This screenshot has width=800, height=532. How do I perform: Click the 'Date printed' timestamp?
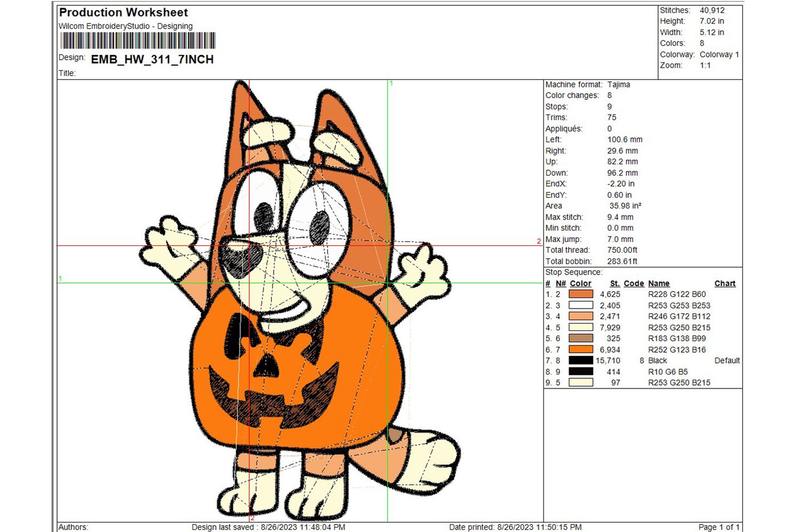click(x=515, y=527)
